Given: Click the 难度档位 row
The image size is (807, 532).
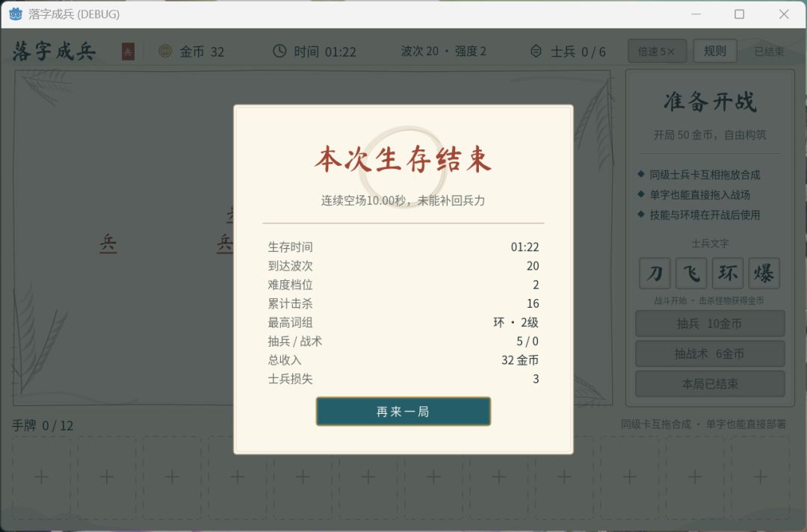Looking at the screenshot, I should click(x=403, y=285).
